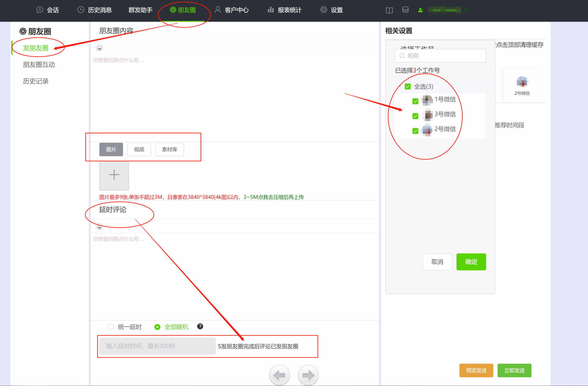Click the database stack icon in top bar
Screen dimensions: 588x386
click(x=405, y=10)
